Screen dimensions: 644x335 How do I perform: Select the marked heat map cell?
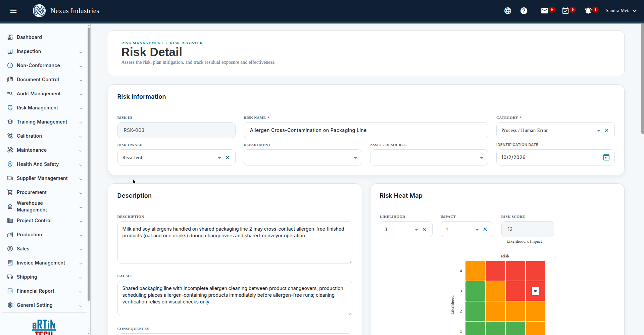point(536,291)
